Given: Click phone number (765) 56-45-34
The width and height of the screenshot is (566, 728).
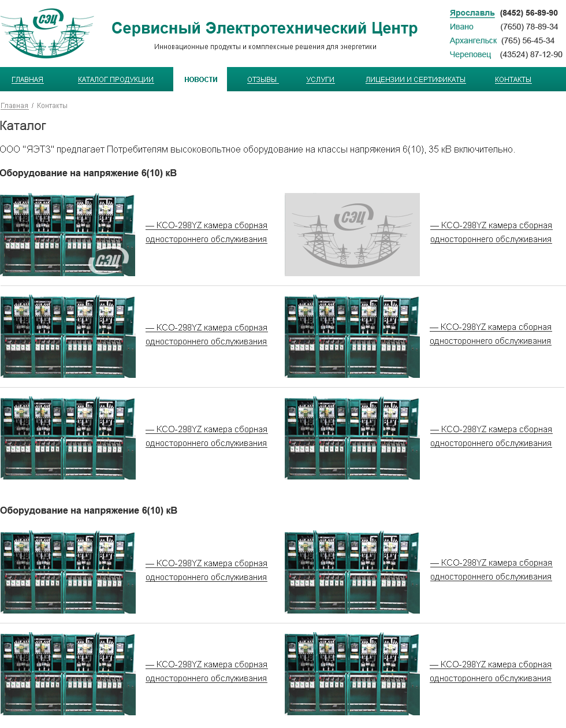Looking at the screenshot, I should 528,40.
